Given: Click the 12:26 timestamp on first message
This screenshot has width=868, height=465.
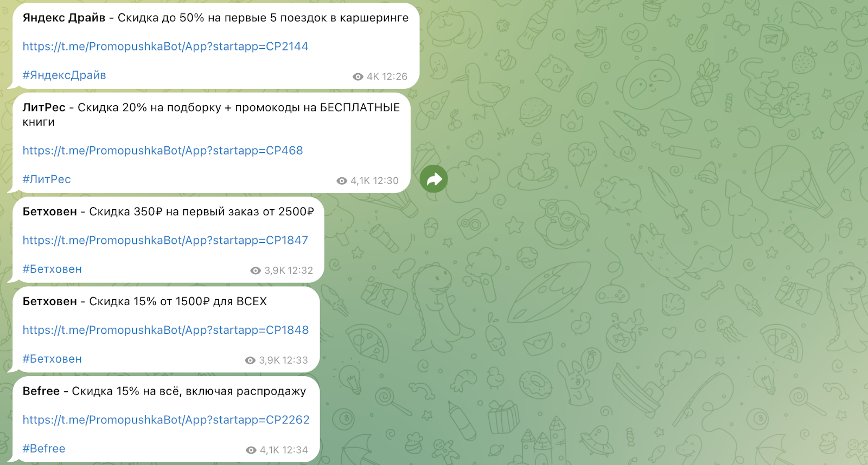Looking at the screenshot, I should pos(394,77).
